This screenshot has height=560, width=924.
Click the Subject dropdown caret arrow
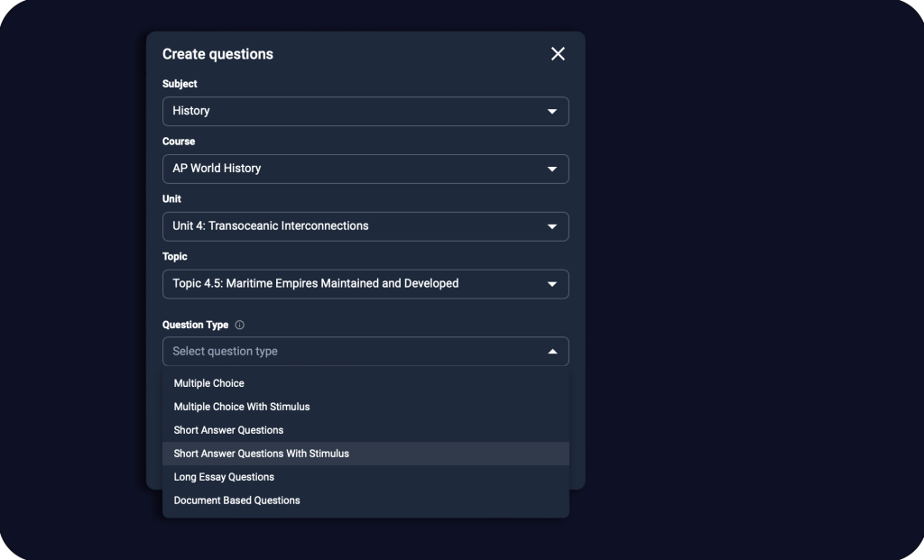coord(552,112)
